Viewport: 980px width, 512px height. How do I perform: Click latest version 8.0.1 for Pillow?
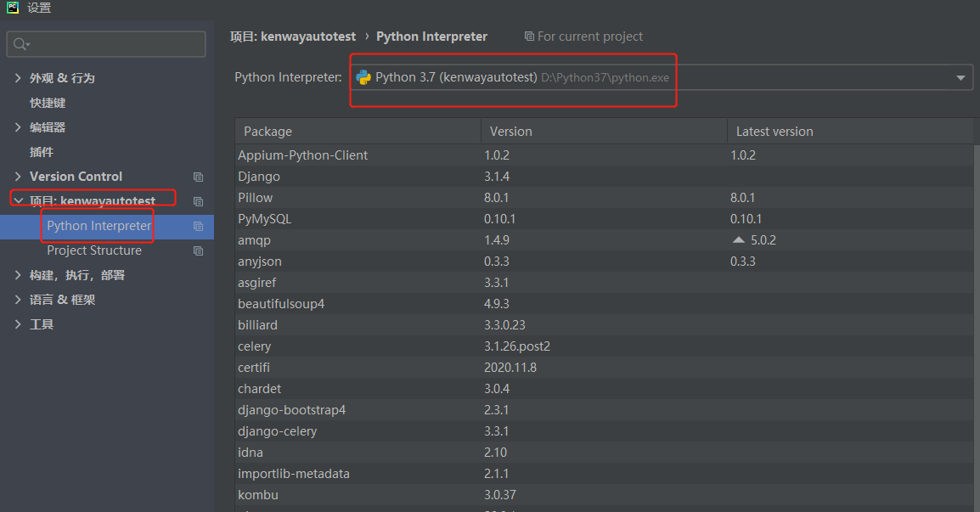742,198
